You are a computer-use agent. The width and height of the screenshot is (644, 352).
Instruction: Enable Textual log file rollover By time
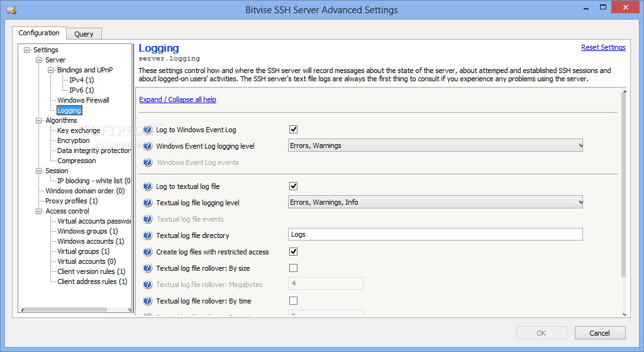click(x=293, y=301)
